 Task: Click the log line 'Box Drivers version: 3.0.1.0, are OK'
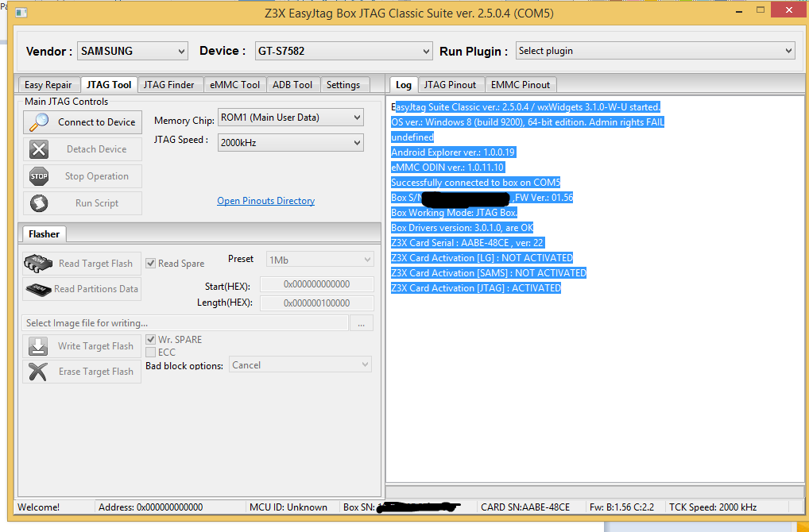[x=463, y=228]
